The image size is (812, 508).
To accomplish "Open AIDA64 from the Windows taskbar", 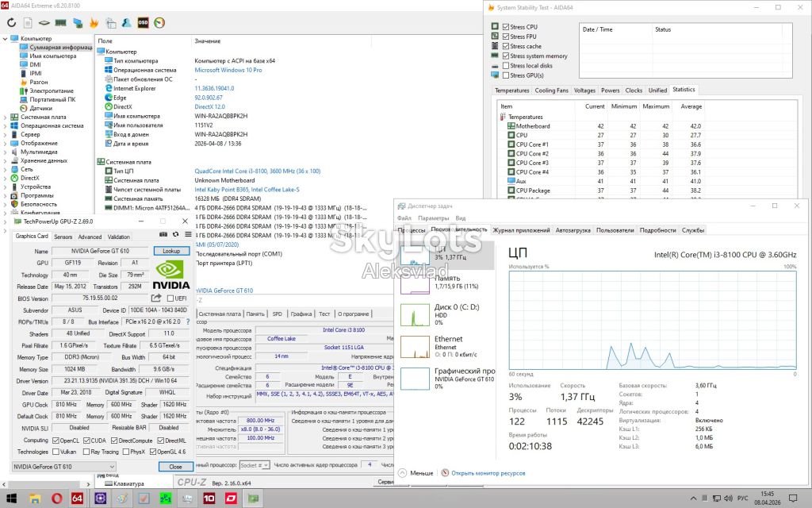I will pyautogui.click(x=77, y=498).
